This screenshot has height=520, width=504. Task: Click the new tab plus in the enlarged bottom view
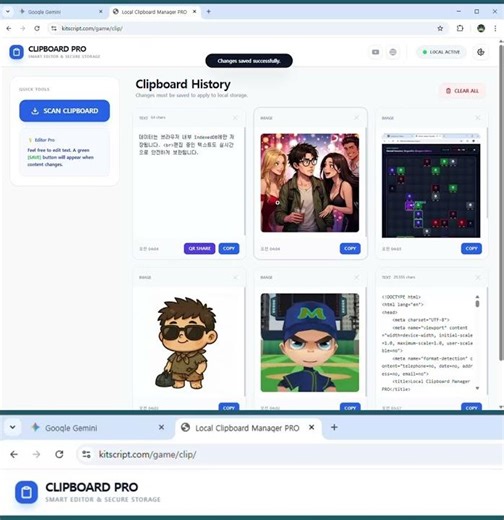click(334, 427)
